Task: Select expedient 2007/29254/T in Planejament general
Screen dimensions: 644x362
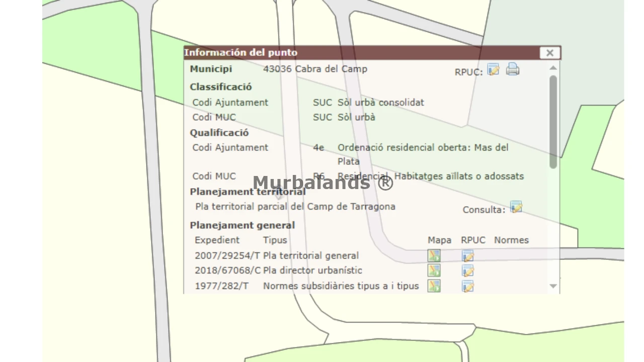Action: (227, 255)
